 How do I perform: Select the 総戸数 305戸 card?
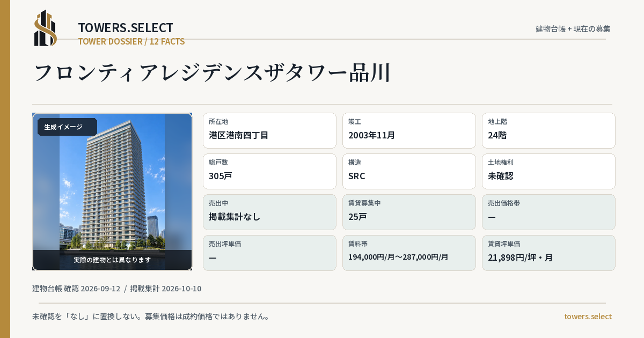point(269,171)
